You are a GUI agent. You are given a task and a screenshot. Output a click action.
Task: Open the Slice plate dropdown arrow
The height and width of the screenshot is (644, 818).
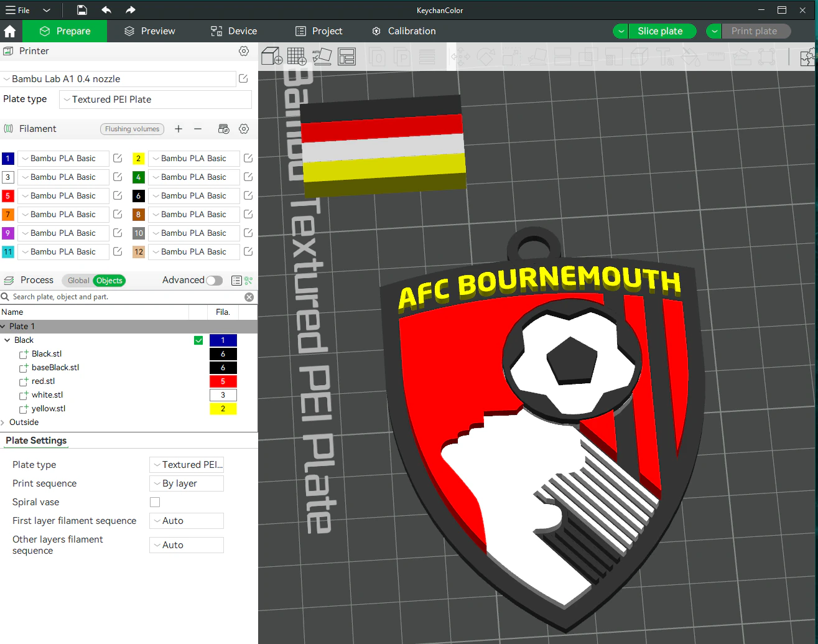pos(621,31)
